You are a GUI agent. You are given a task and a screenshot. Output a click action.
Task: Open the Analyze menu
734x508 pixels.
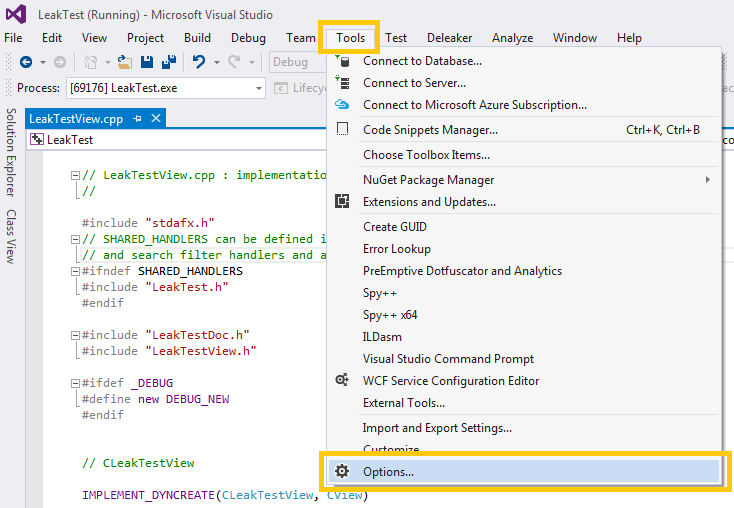pyautogui.click(x=512, y=37)
